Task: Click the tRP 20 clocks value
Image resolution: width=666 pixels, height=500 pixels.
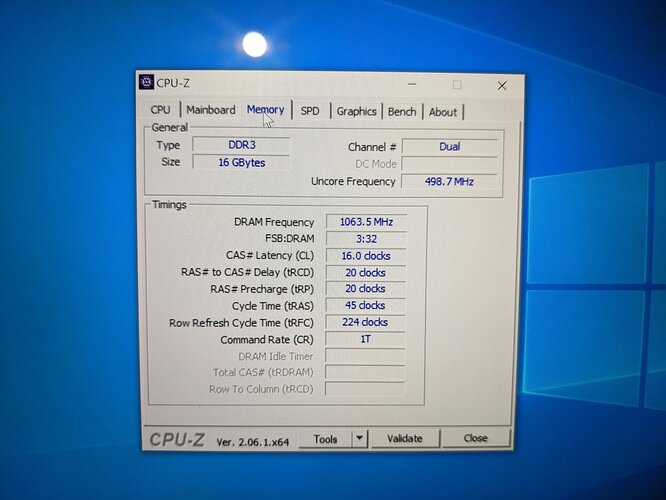Action: click(x=365, y=289)
